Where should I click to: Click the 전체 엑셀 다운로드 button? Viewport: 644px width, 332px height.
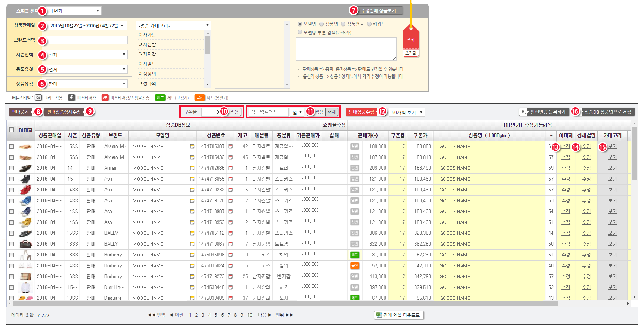(x=398, y=315)
